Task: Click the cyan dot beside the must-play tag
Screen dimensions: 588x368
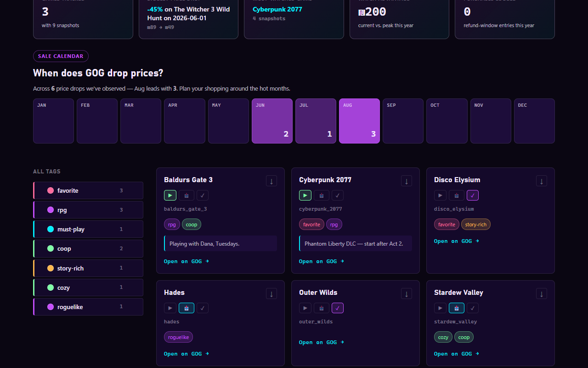Action: click(51, 229)
